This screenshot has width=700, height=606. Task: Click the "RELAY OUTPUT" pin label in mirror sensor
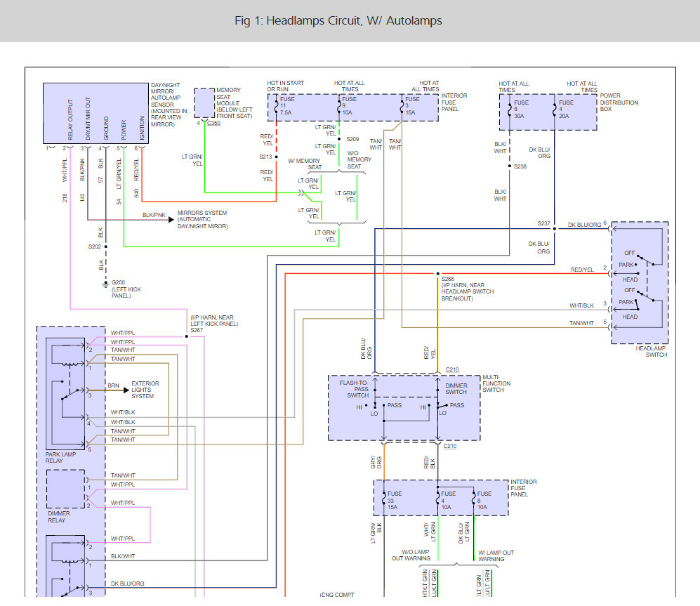(70, 119)
